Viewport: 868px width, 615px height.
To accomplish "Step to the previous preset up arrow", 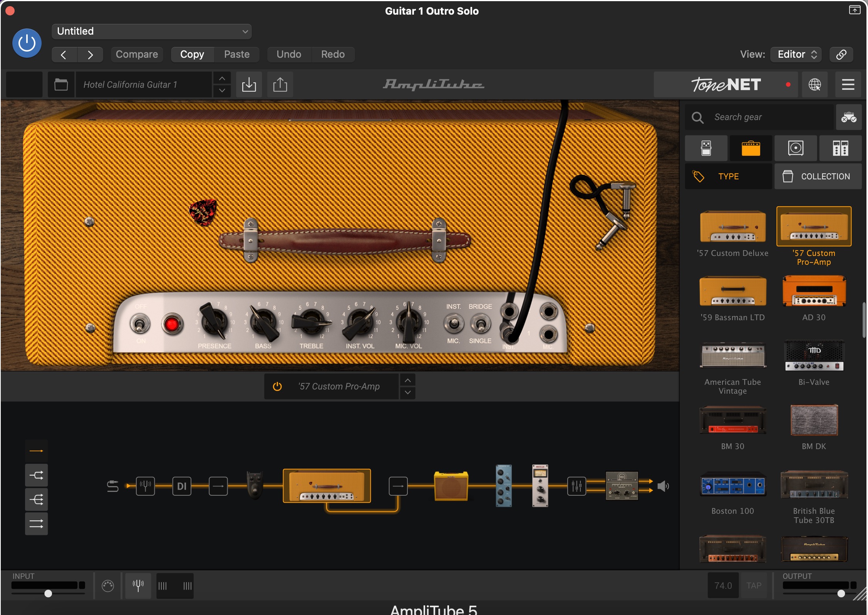I will tap(222, 79).
